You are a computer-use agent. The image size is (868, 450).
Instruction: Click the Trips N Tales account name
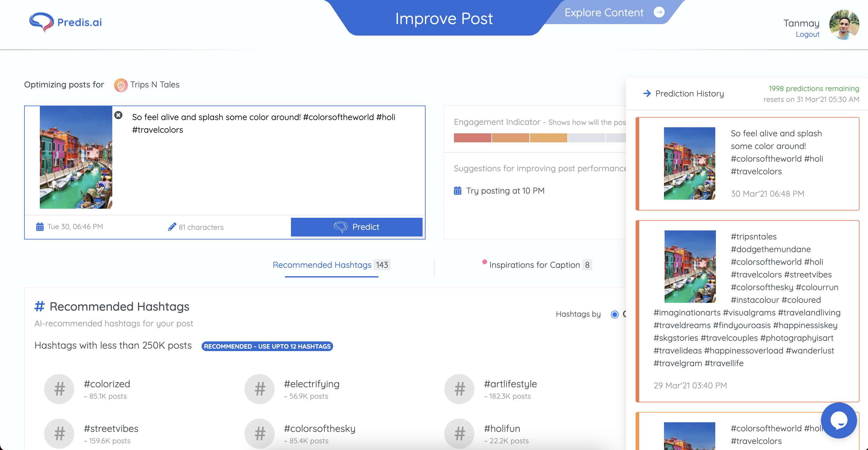tap(155, 84)
